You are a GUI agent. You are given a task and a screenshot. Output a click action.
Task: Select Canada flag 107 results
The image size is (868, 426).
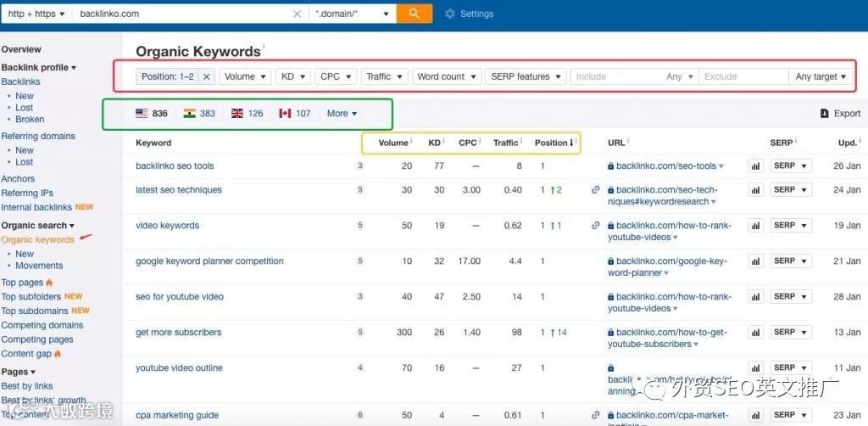(294, 114)
